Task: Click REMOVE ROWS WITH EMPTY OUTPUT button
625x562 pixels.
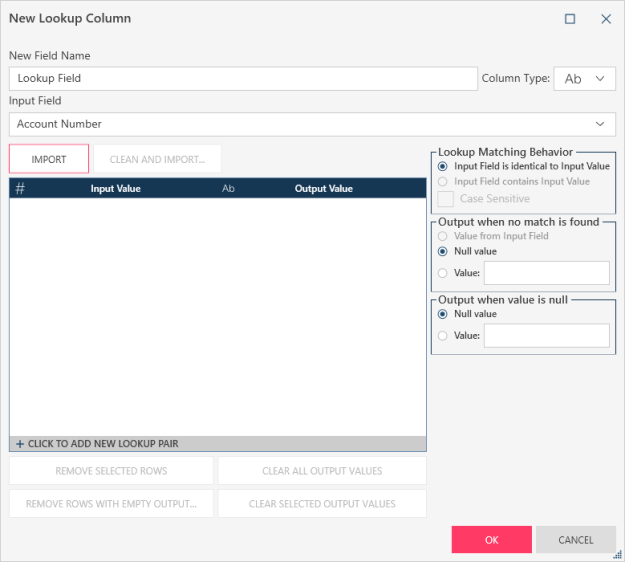Action: point(111,504)
